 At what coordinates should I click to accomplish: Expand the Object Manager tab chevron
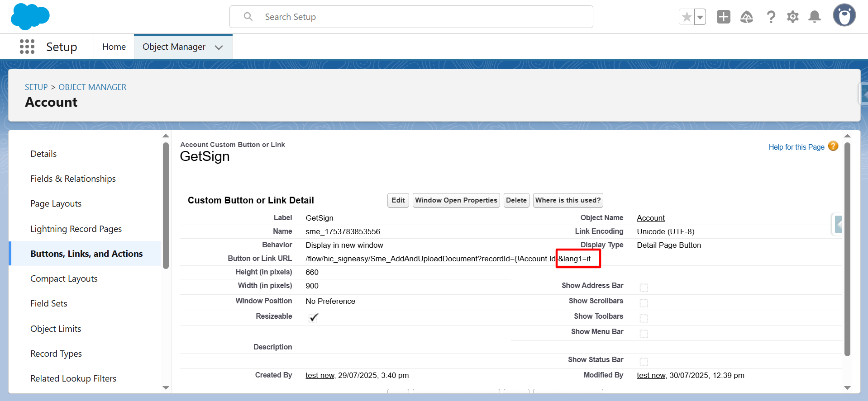coord(219,47)
